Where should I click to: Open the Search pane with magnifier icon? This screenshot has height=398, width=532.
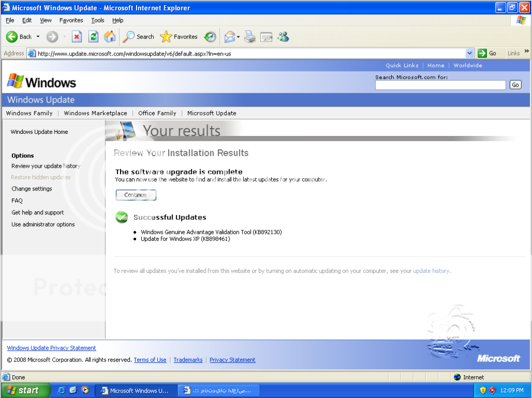pyautogui.click(x=138, y=37)
